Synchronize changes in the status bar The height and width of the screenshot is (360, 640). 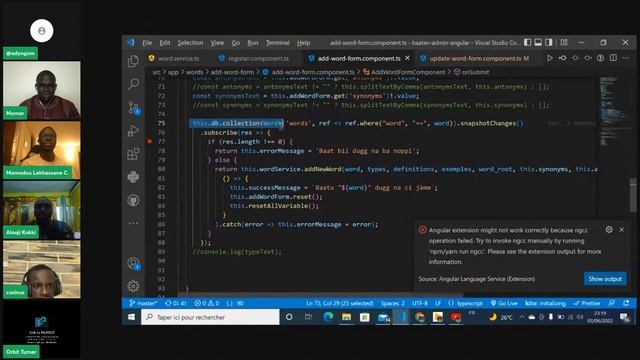pos(176,303)
